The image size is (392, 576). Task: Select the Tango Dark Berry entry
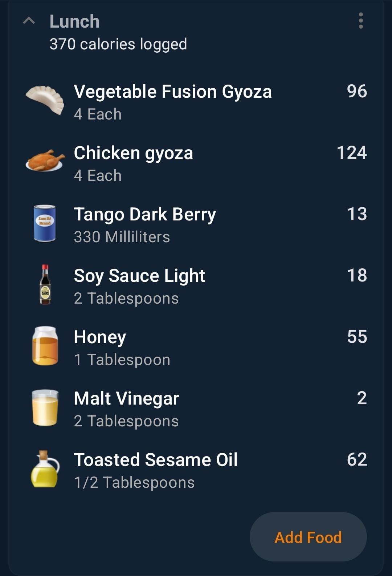point(196,225)
